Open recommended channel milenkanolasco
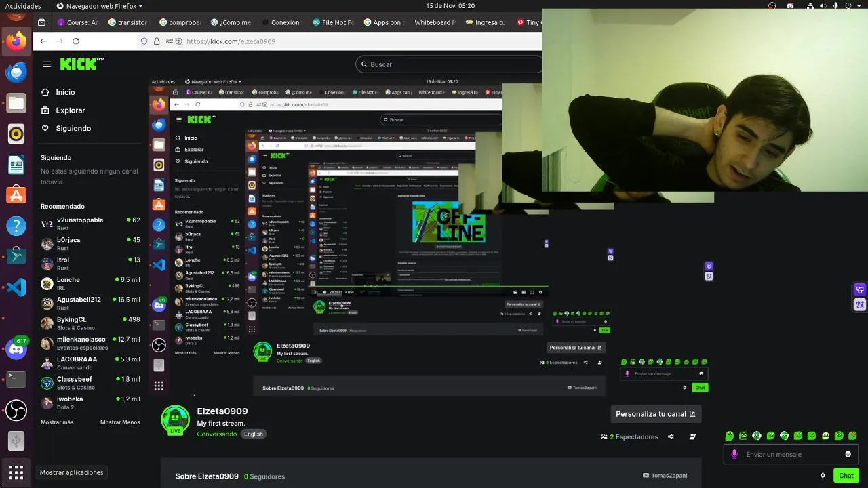This screenshot has width=868, height=488. [90, 343]
